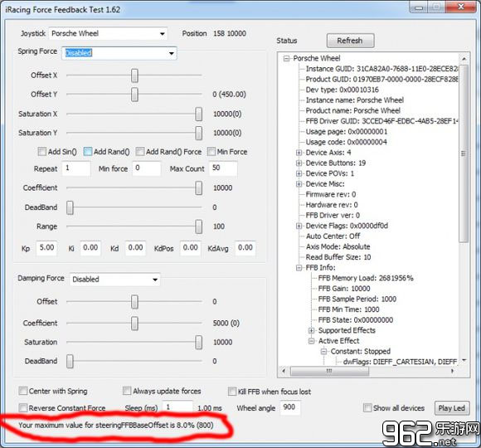Click the damping Offset slider handle

pos(134,302)
